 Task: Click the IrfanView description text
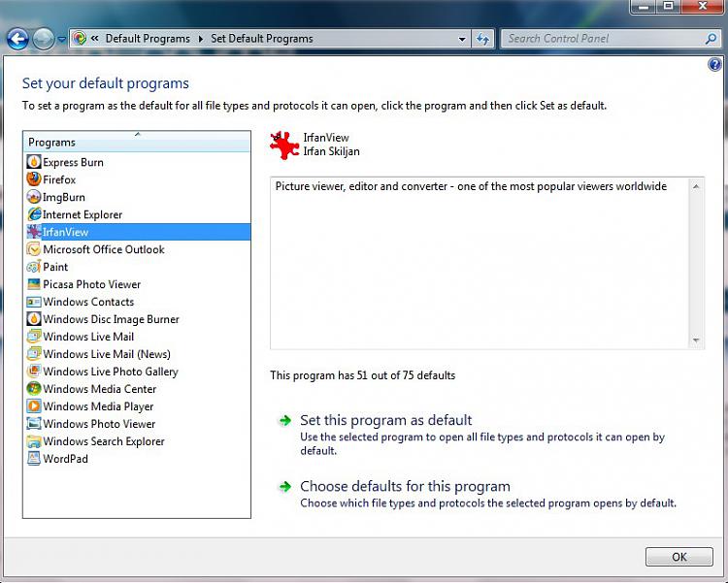coord(471,186)
